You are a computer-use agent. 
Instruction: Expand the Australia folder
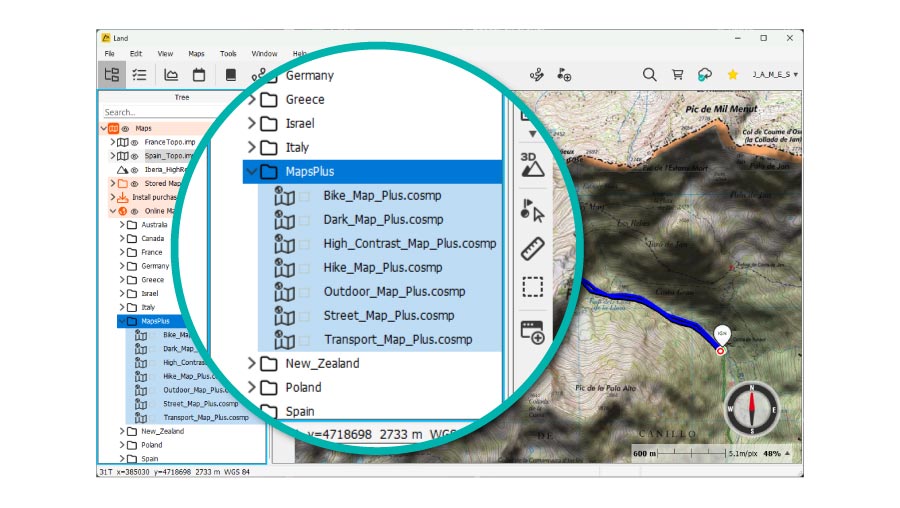coord(122,225)
